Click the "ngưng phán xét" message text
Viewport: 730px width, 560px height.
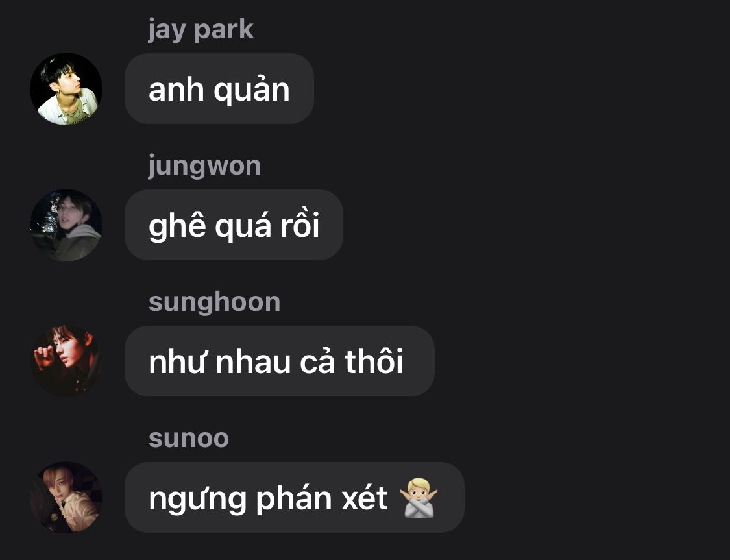point(268,499)
